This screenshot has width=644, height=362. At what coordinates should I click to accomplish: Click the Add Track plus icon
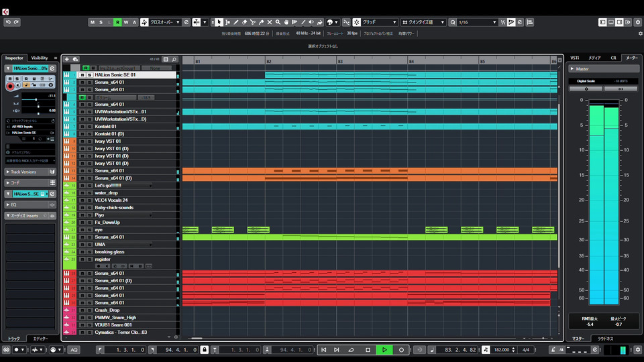coord(66,59)
